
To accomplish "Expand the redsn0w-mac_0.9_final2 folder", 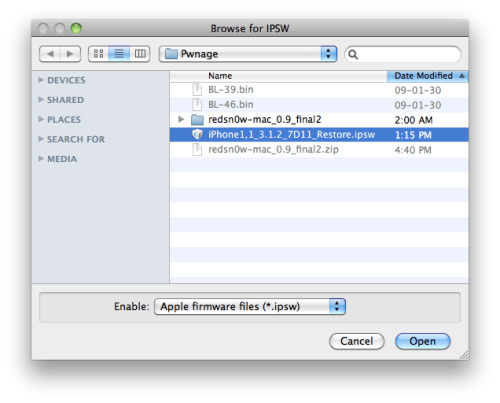I will pyautogui.click(x=181, y=119).
